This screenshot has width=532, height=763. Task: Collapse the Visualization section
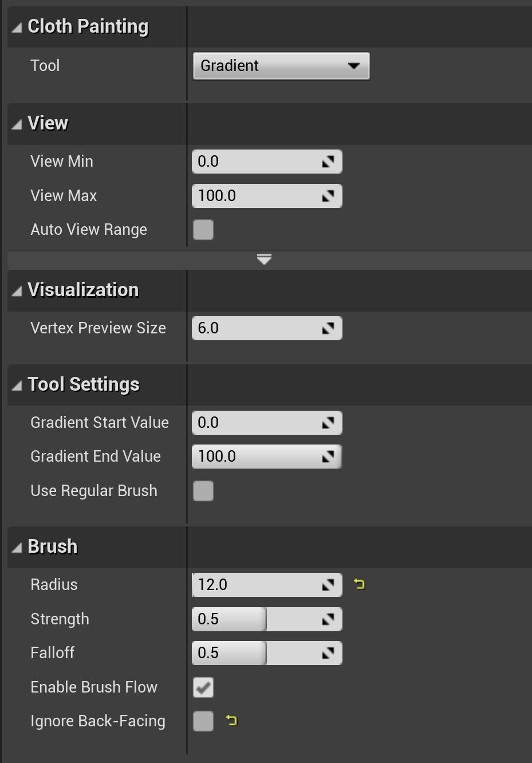[x=17, y=291]
